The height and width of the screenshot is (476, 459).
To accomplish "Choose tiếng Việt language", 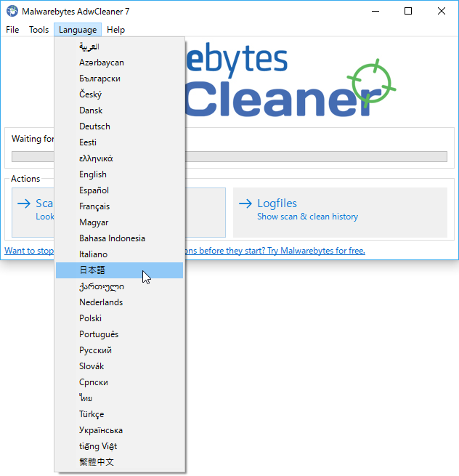I will (x=120, y=446).
